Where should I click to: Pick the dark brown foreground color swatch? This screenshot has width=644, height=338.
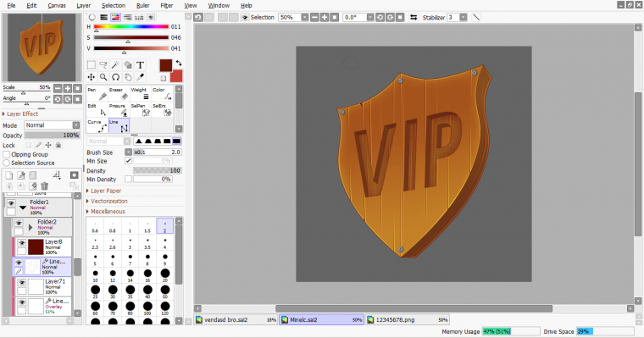point(166,66)
